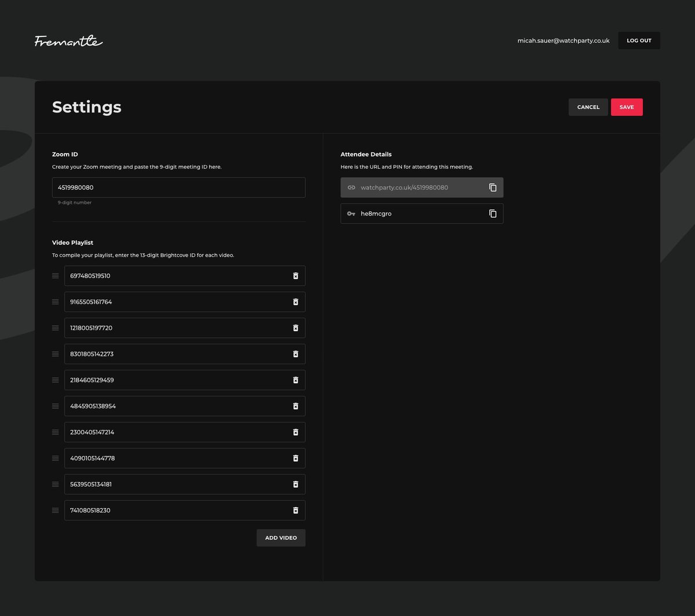Grab drag handle for video 2300405147214
This screenshot has height=616, width=695.
point(56,432)
